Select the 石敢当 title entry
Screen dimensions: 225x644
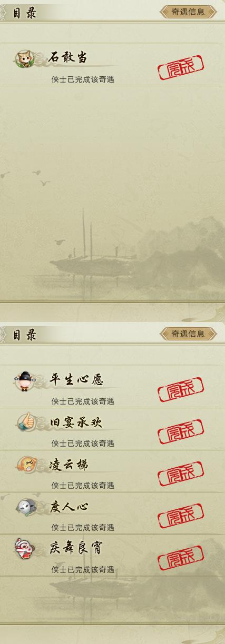67,58
